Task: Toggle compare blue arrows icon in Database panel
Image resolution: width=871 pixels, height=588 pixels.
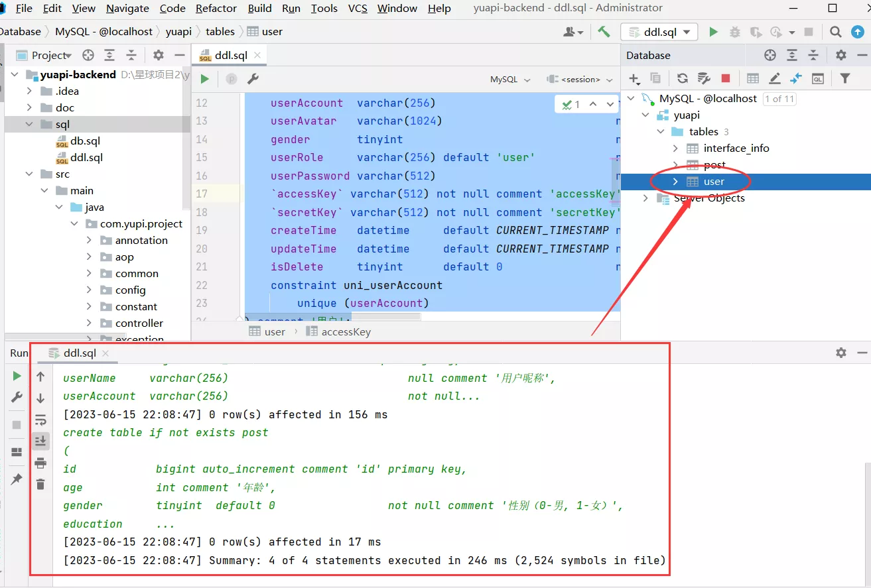Action: coord(796,78)
